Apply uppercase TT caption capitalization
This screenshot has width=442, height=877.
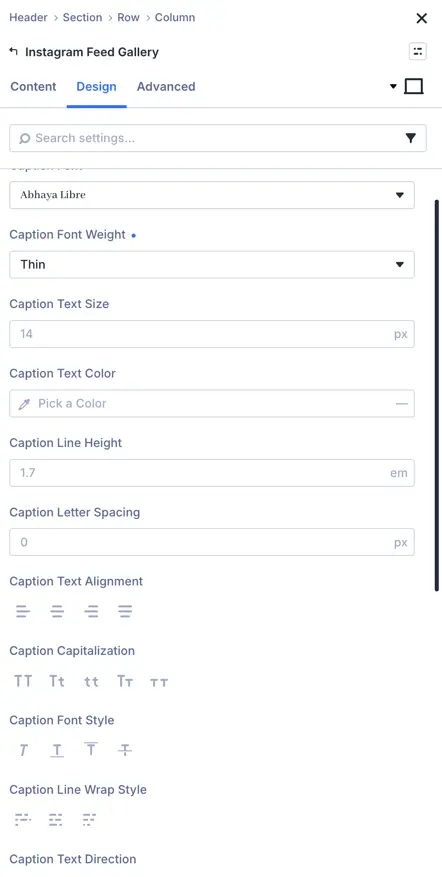[23, 681]
